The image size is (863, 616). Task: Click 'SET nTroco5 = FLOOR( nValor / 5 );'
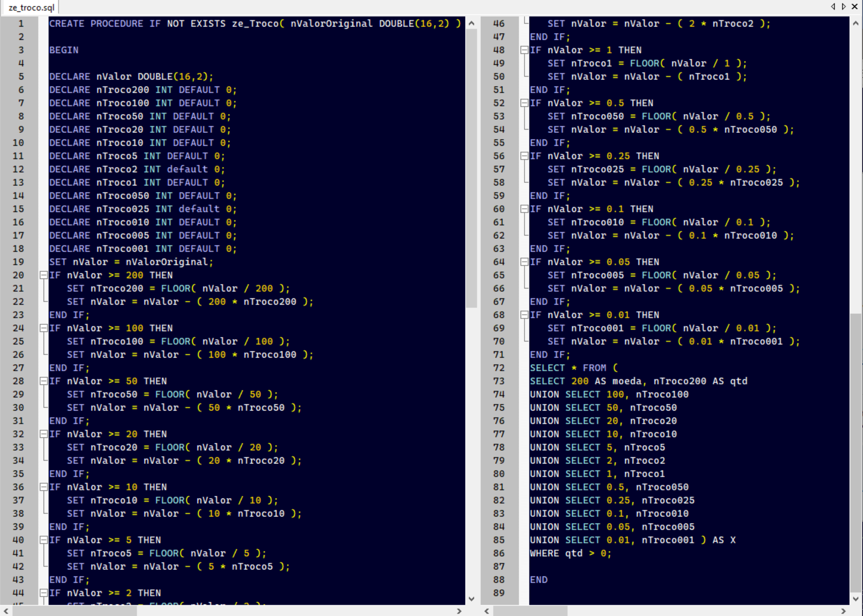(166, 553)
